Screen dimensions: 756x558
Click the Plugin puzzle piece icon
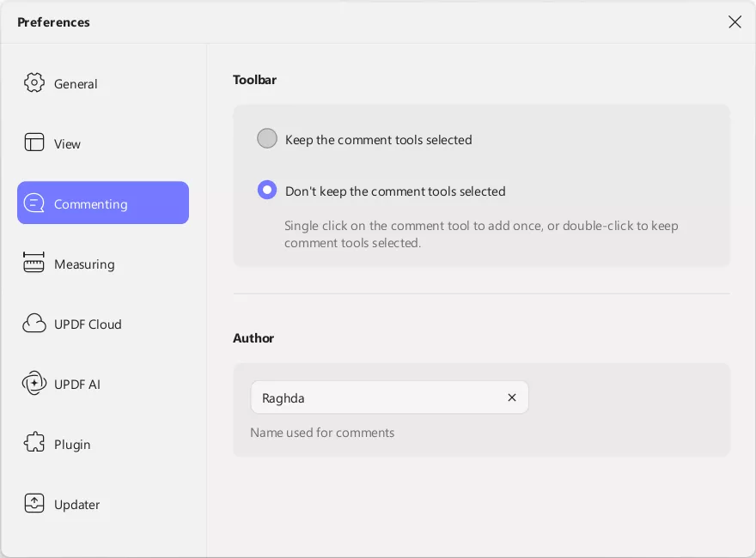click(x=34, y=444)
